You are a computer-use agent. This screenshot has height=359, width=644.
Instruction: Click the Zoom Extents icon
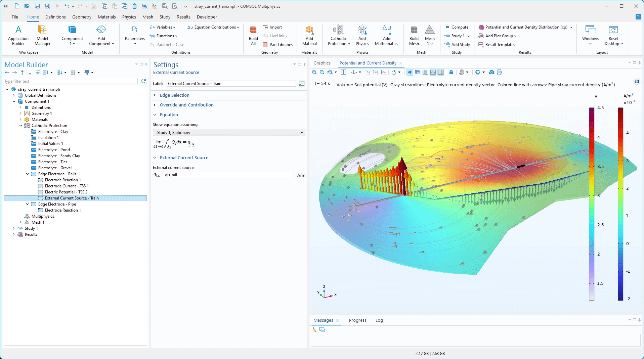(343, 72)
